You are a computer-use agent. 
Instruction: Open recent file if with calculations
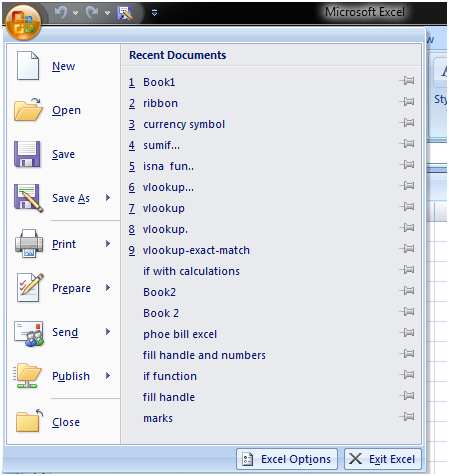pyautogui.click(x=191, y=271)
